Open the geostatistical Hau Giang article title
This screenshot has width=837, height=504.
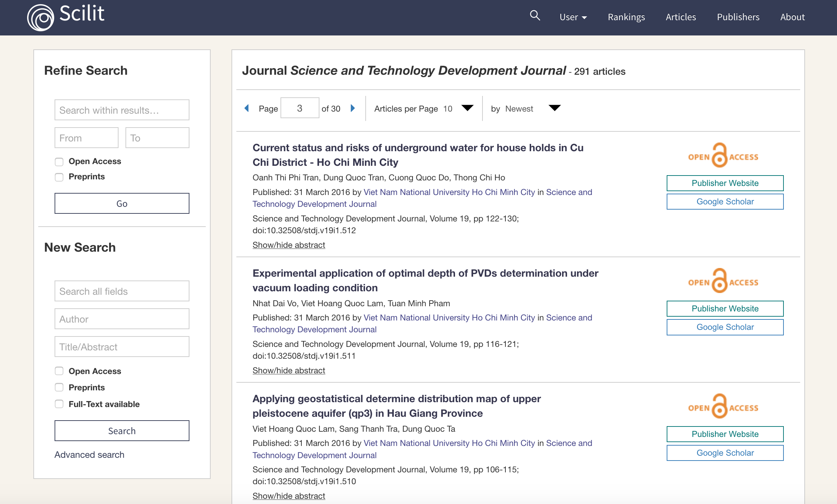coord(397,406)
